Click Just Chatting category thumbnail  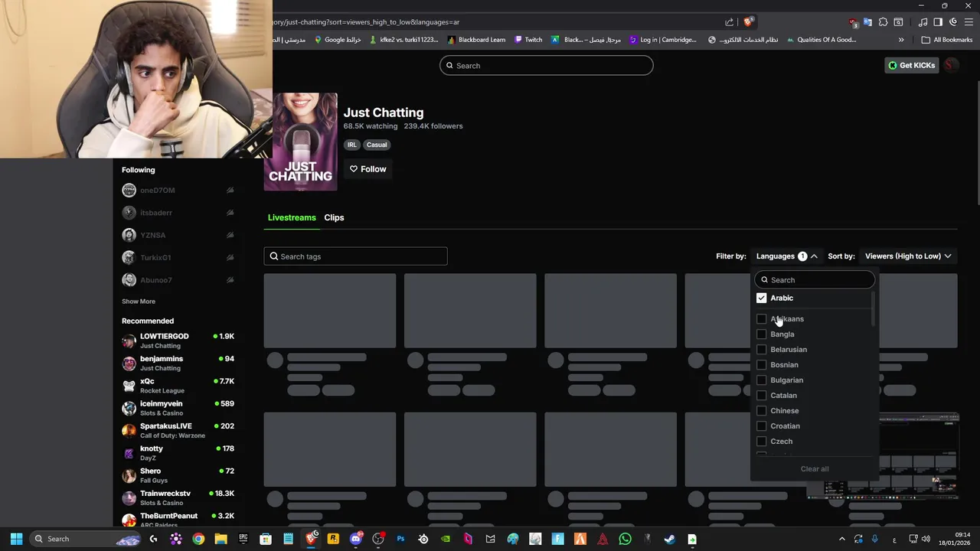click(301, 142)
